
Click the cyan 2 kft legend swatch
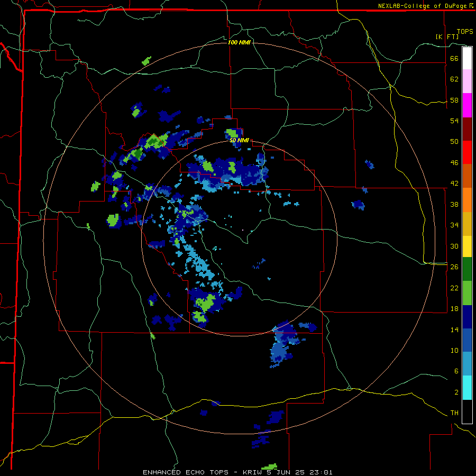[x=467, y=388]
